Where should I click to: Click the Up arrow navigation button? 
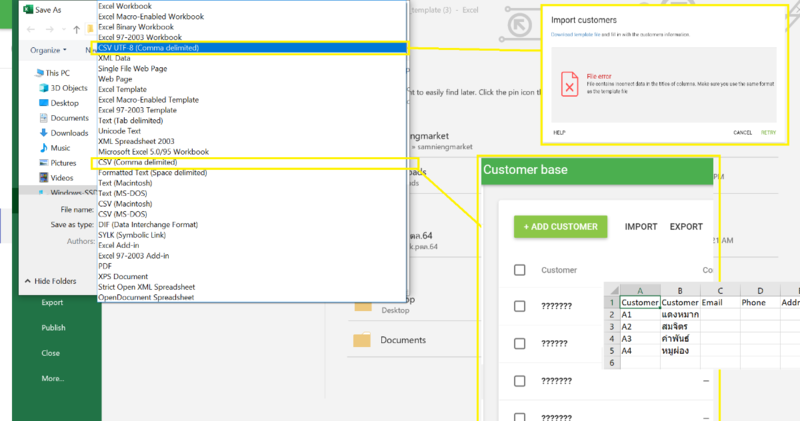(77, 29)
